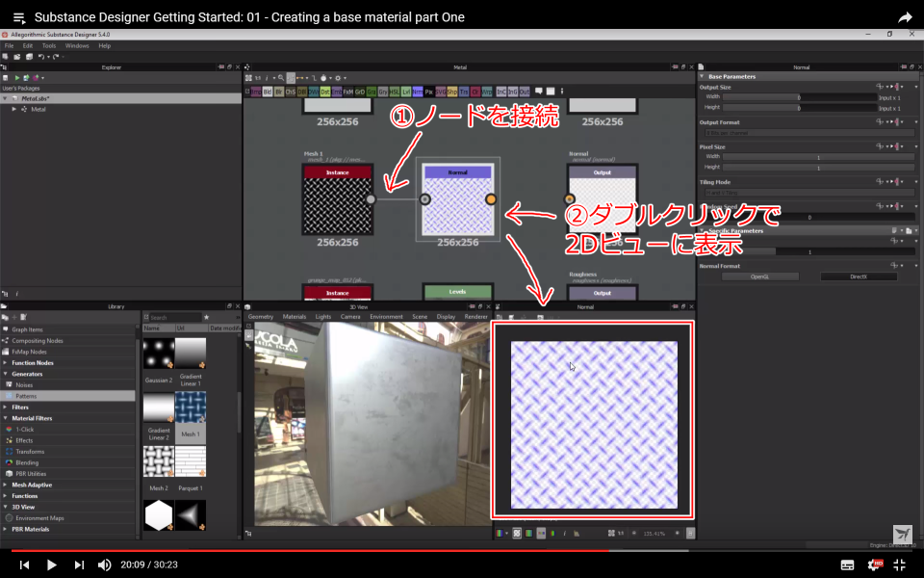The image size is (924, 578).
Task: Open the Edit menu
Action: (28, 45)
